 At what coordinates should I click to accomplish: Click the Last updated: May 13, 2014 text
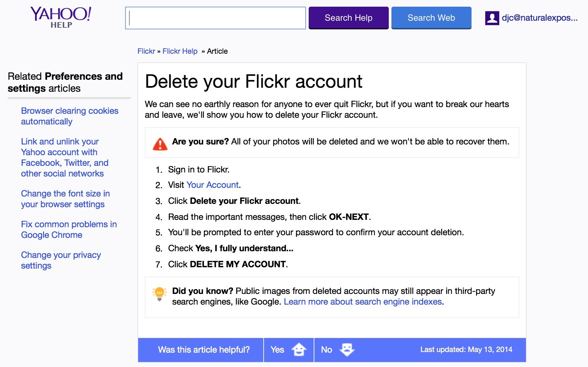pyautogui.click(x=466, y=350)
